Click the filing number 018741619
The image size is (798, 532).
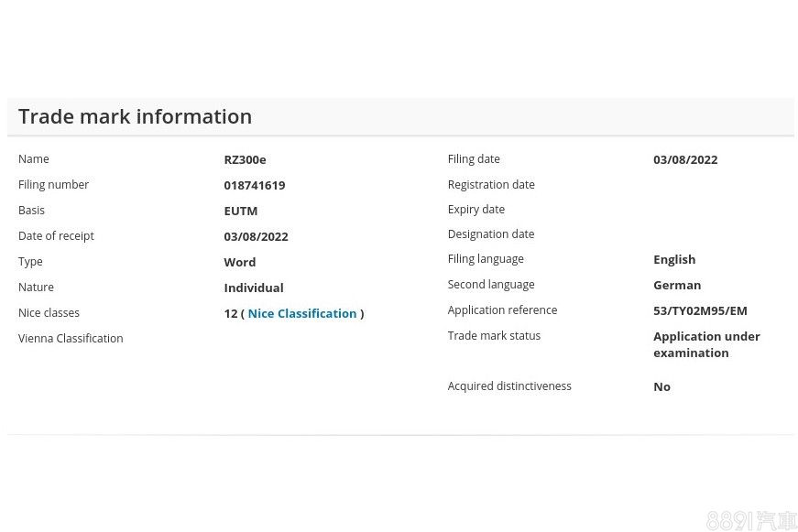[254, 185]
